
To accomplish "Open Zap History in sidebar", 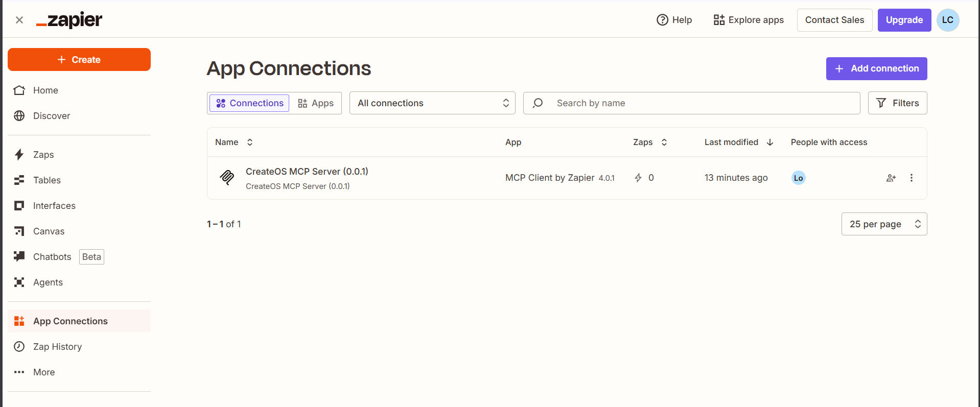I will click(79, 347).
